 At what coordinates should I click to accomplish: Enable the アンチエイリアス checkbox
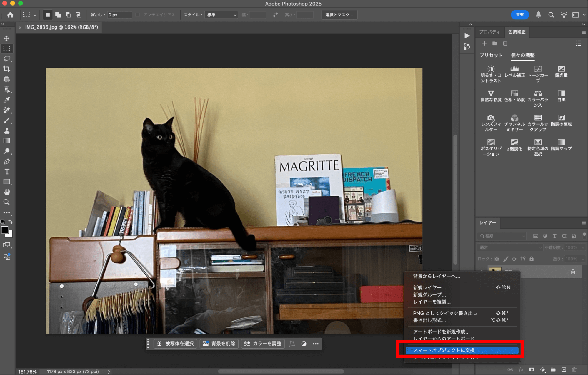(x=138, y=15)
